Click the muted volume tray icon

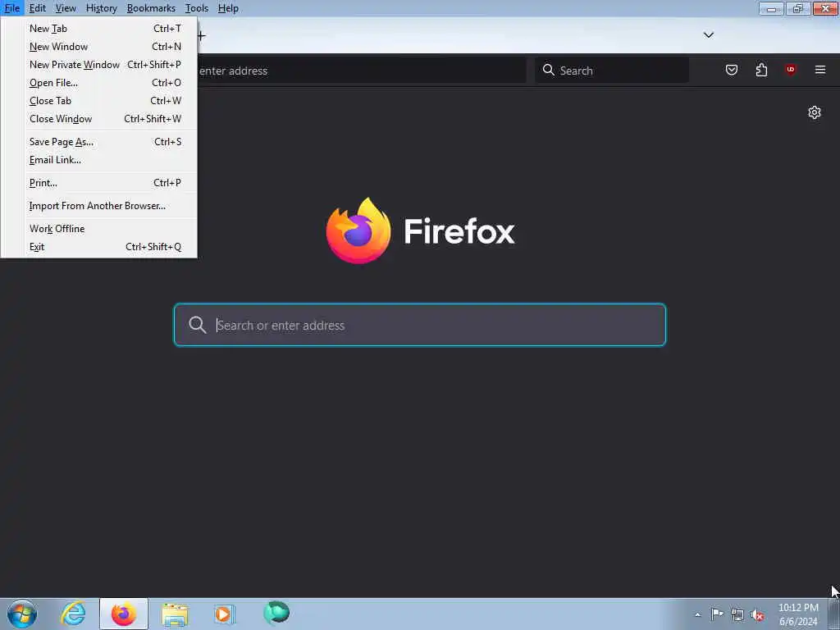tap(757, 615)
